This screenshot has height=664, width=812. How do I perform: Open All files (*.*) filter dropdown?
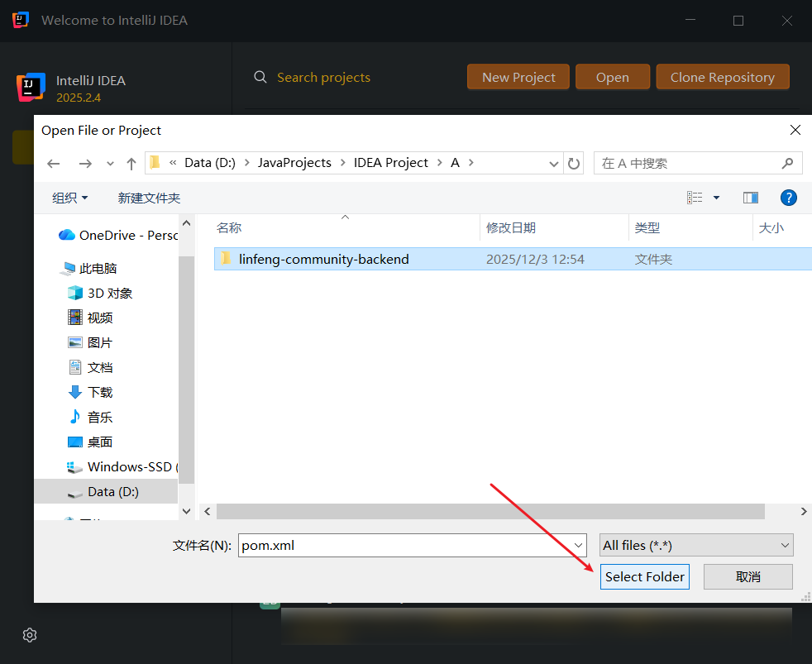point(696,546)
